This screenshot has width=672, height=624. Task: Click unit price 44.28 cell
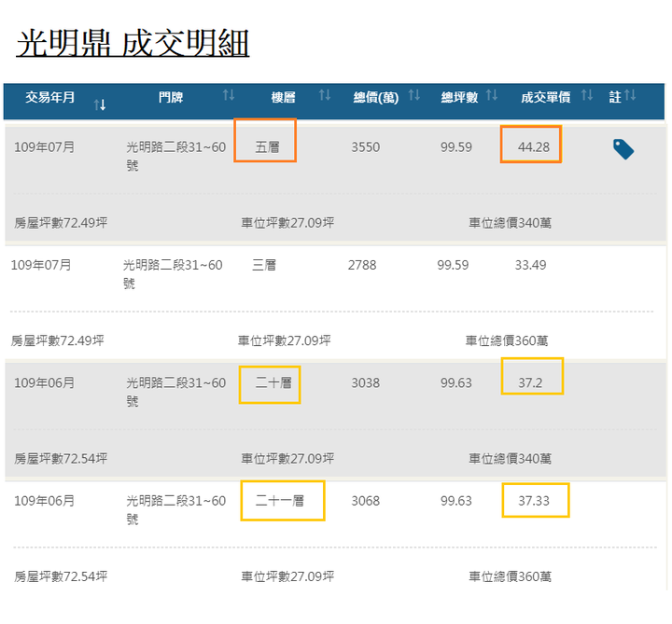(x=534, y=146)
